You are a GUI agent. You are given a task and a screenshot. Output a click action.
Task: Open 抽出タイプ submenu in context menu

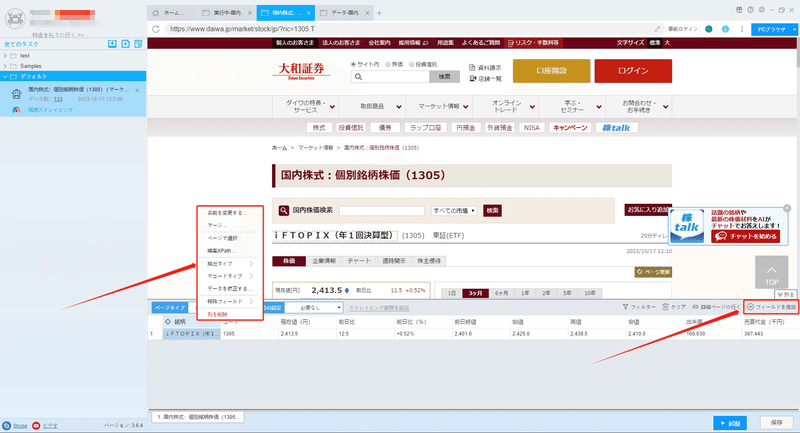230,264
